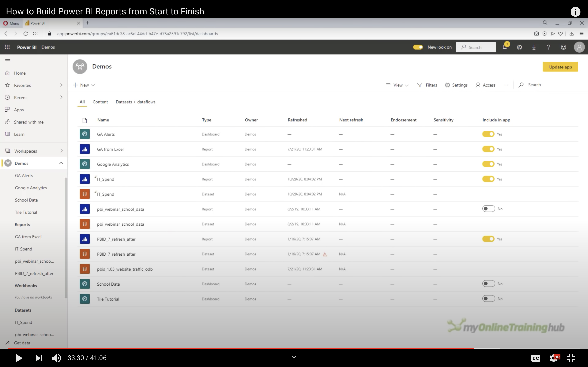Turn off the New look toggle

point(418,47)
